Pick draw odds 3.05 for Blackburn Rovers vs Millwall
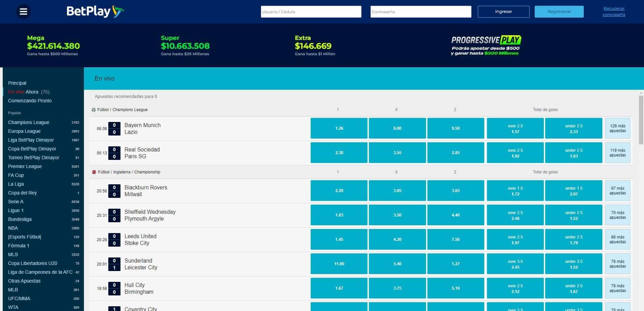Image resolution: width=644 pixels, height=311 pixels. [397, 190]
